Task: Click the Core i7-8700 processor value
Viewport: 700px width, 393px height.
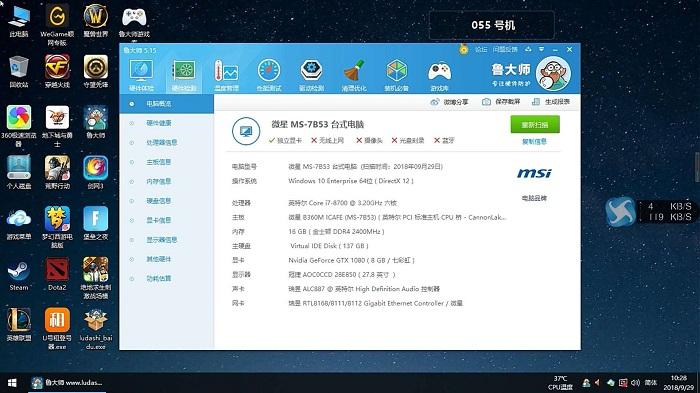Action: click(x=342, y=203)
